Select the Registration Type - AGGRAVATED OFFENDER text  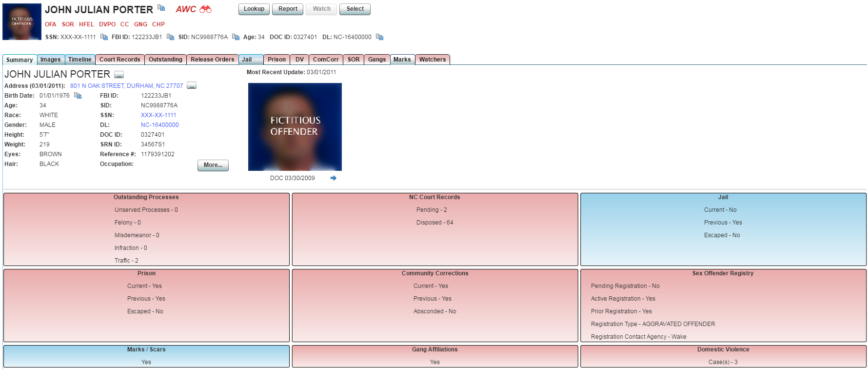[653, 324]
